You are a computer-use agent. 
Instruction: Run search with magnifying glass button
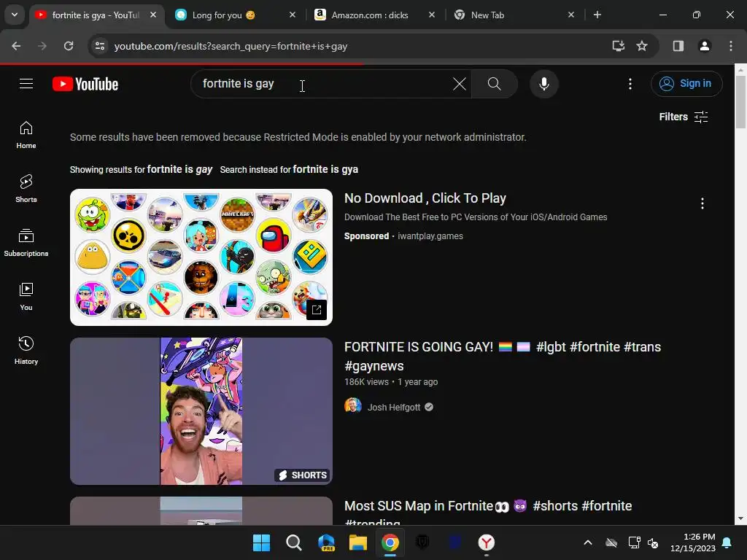494,84
